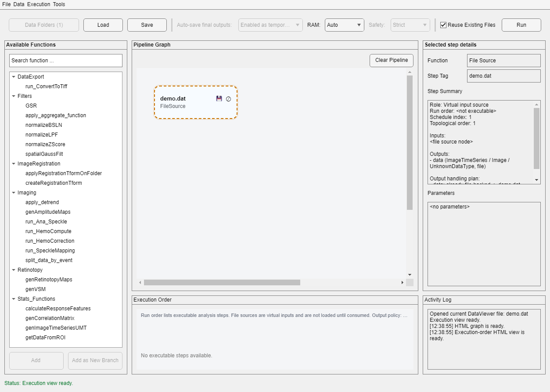Open the Data menu
This screenshot has width=550, height=392.
(x=19, y=4)
